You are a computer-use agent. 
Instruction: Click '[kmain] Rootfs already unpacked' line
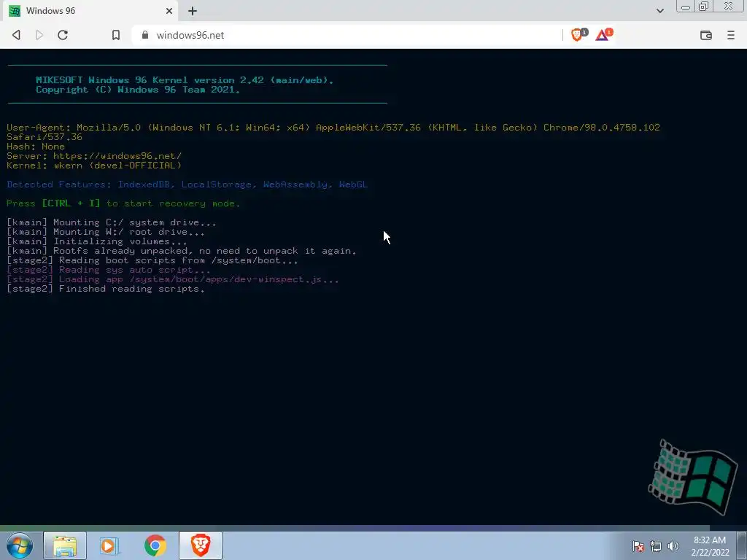tap(182, 251)
